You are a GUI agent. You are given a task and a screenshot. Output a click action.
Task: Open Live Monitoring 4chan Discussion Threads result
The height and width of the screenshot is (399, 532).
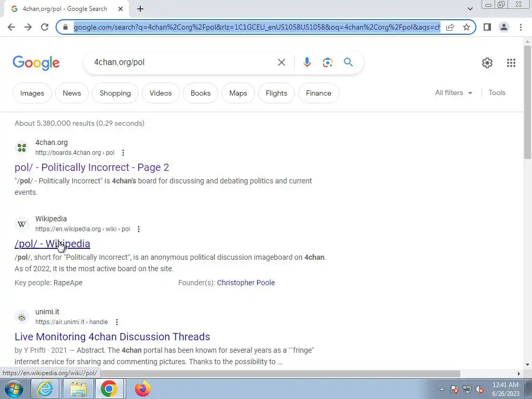tap(112, 337)
